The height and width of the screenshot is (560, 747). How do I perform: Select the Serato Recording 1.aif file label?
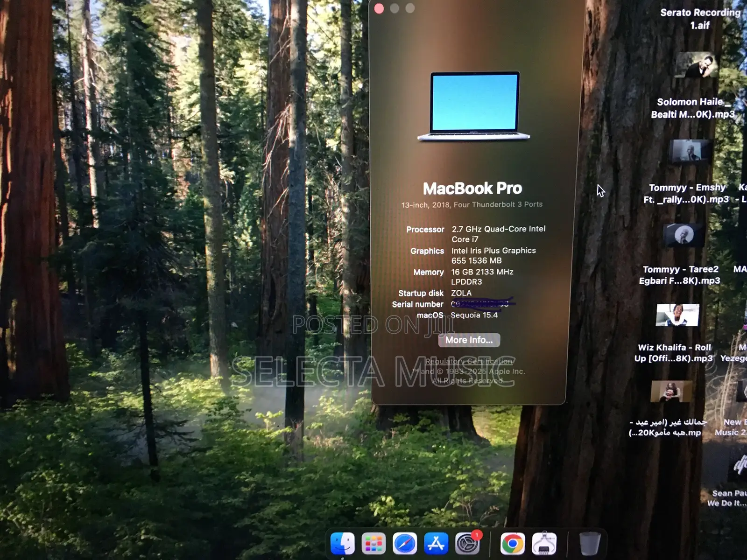700,19
